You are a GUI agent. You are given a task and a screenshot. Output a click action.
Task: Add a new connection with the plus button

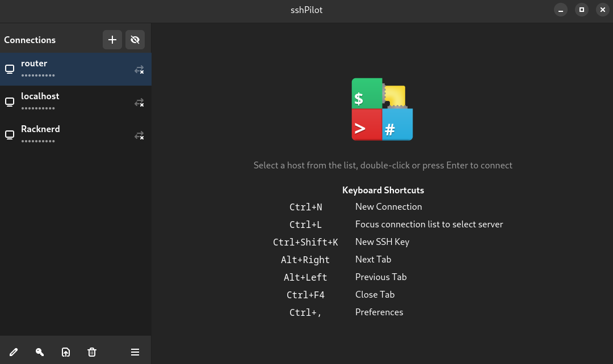pos(112,40)
